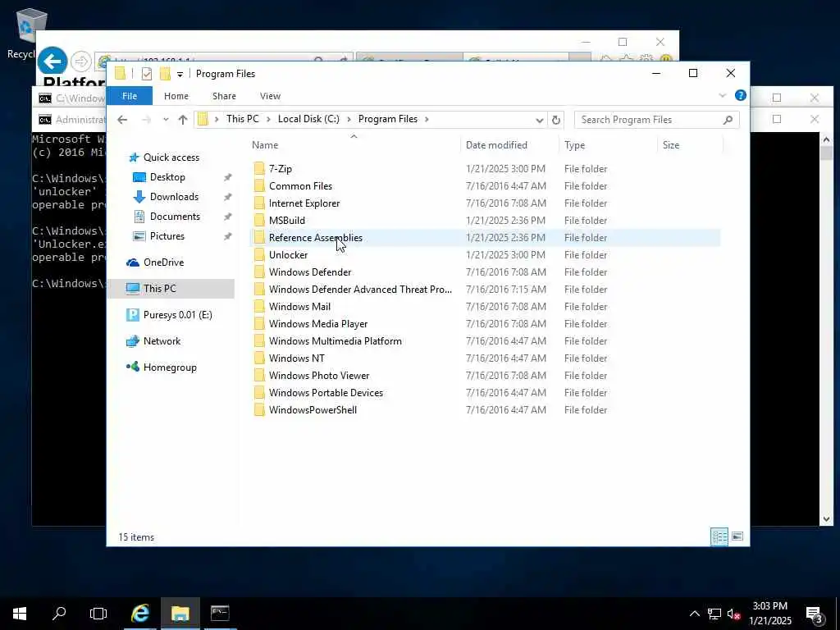Select the Windows NT folder icon

(259, 358)
